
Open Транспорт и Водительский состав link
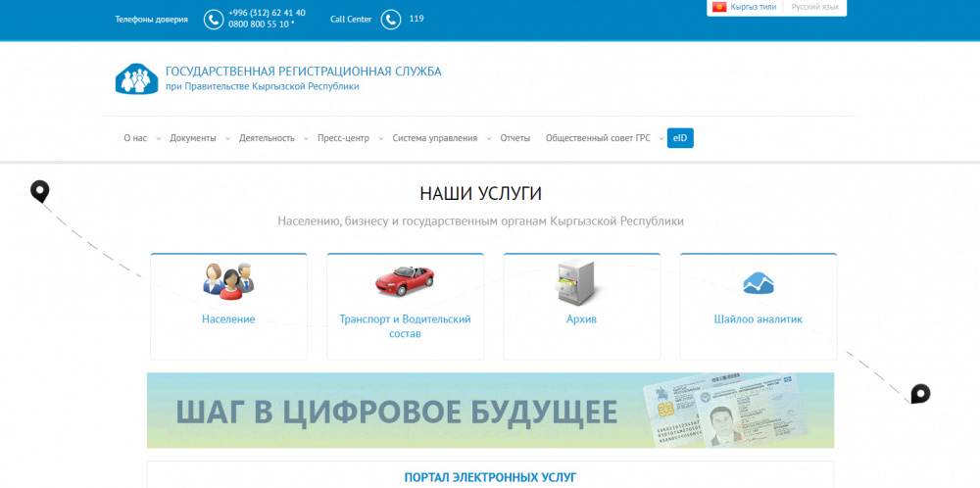click(405, 326)
